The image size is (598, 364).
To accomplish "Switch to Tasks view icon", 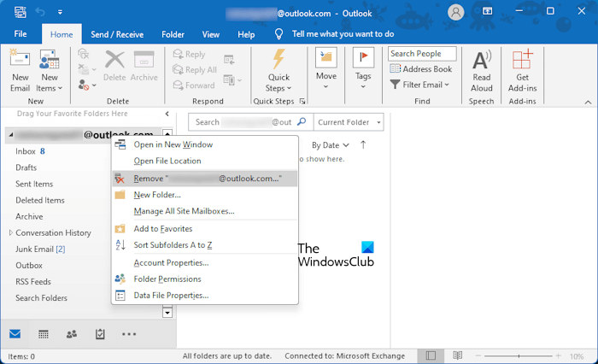I will click(100, 334).
